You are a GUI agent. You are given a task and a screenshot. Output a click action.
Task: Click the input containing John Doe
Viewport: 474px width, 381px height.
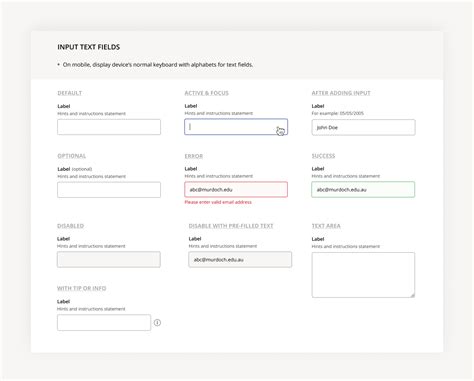click(363, 127)
